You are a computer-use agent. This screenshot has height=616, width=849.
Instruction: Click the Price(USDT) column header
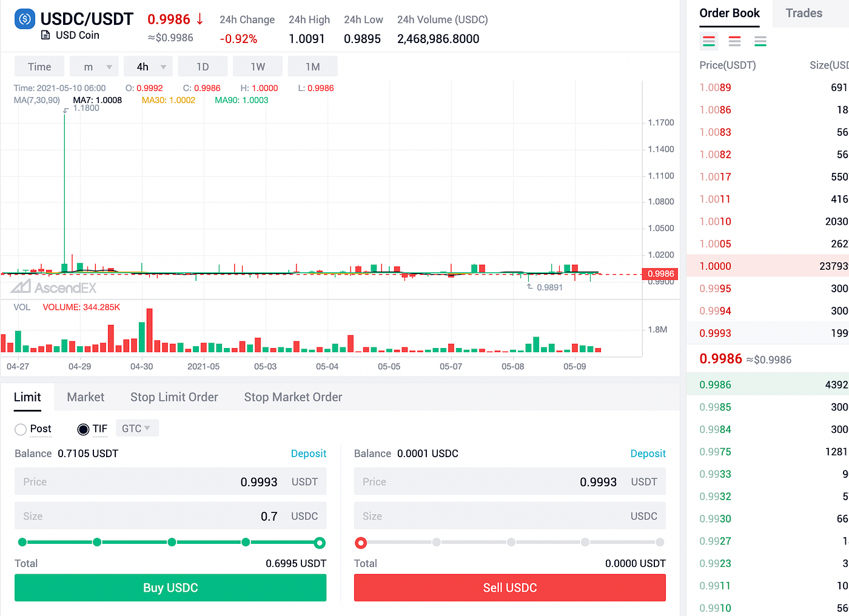click(x=728, y=65)
